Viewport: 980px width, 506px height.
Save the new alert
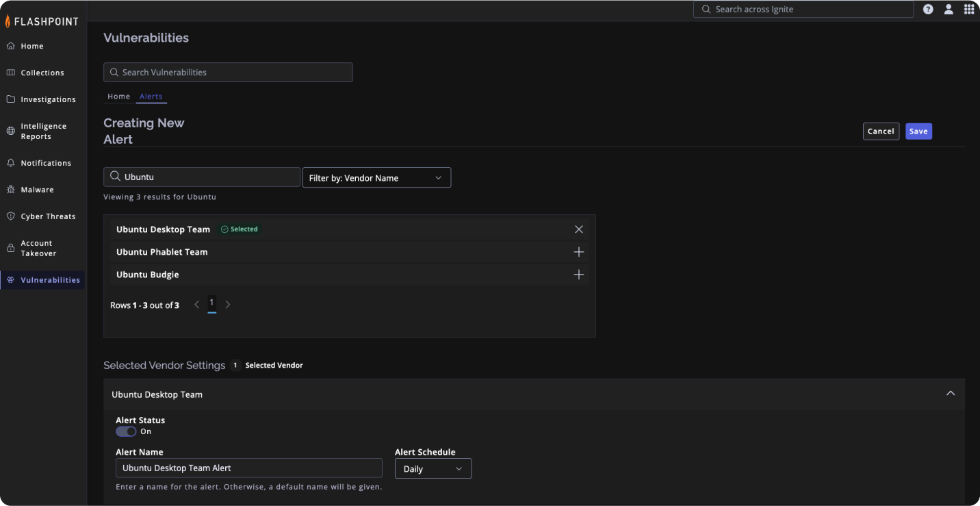(x=918, y=131)
